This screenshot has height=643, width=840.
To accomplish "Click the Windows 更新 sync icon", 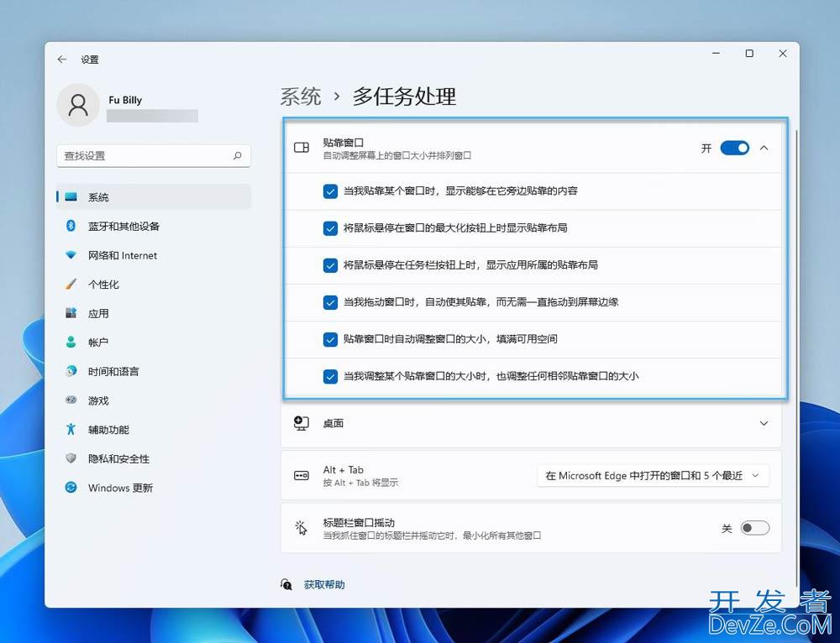I will coord(71,487).
